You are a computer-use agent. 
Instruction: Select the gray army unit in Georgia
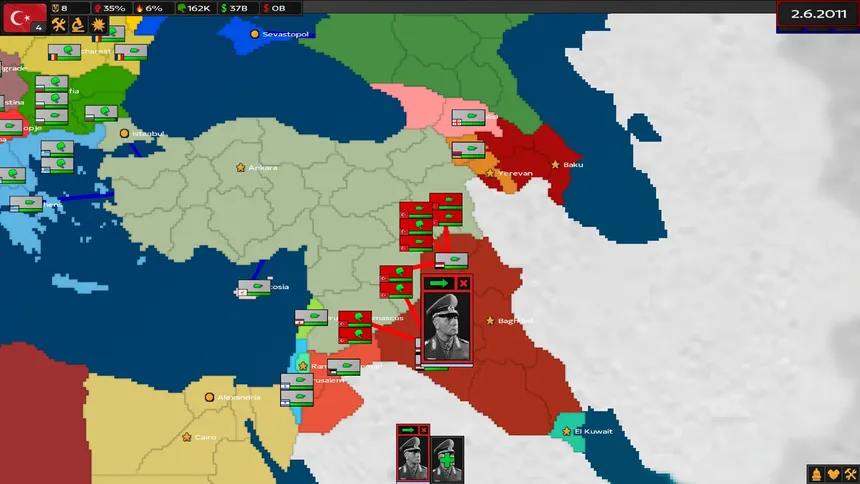coord(468,118)
